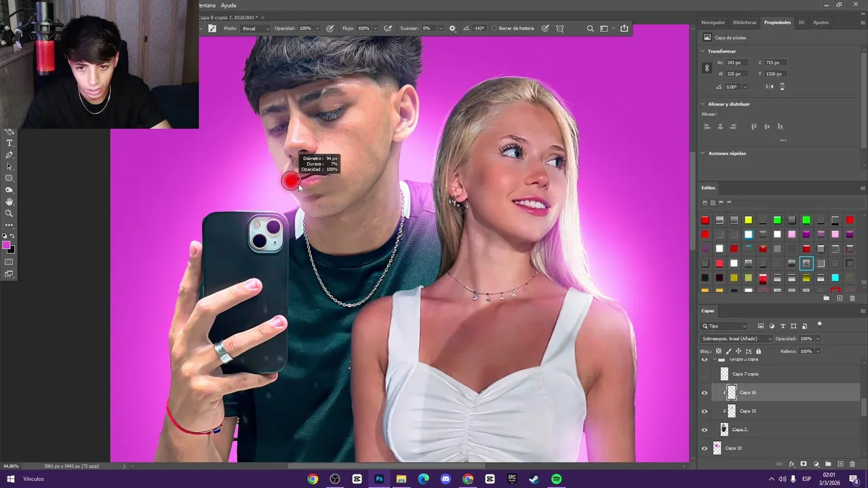Select the Rectangle shape tool in toolbox
Image resolution: width=868 pixels, height=488 pixels.
point(9,179)
